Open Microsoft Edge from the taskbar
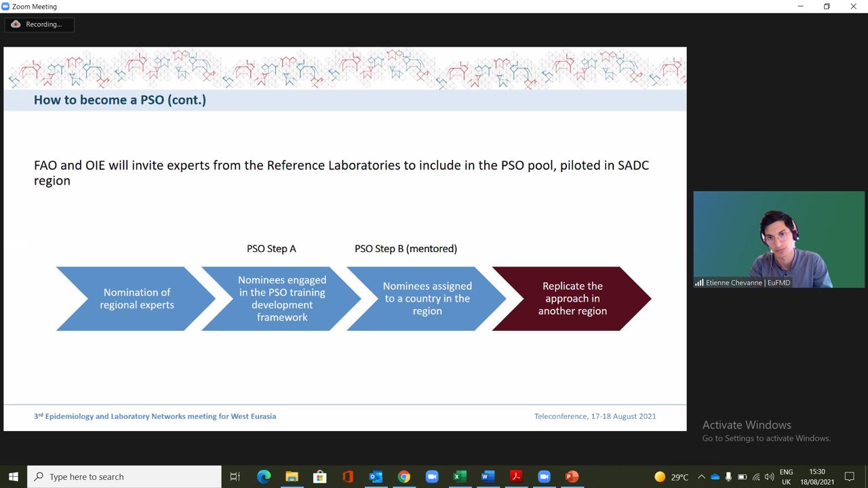Screen dimensions: 868x488 [264, 476]
